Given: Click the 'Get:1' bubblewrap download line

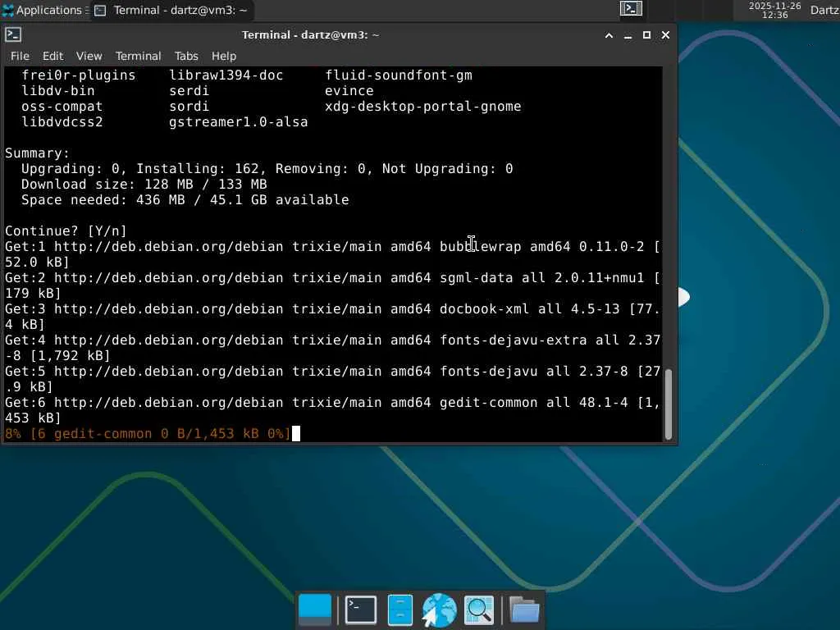Looking at the screenshot, I should tap(332, 254).
